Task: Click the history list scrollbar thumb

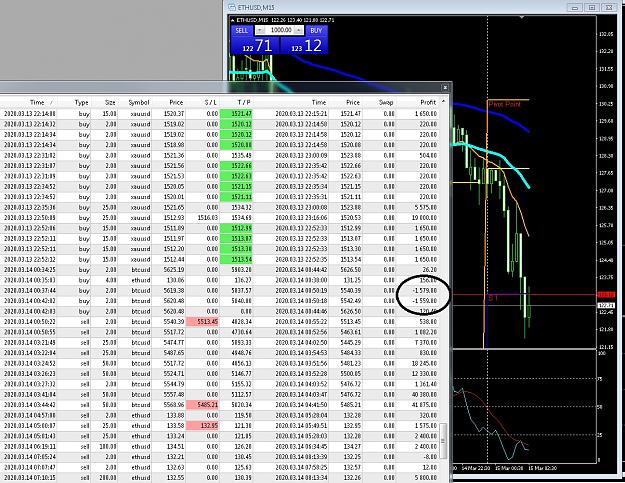Action: (x=443, y=441)
